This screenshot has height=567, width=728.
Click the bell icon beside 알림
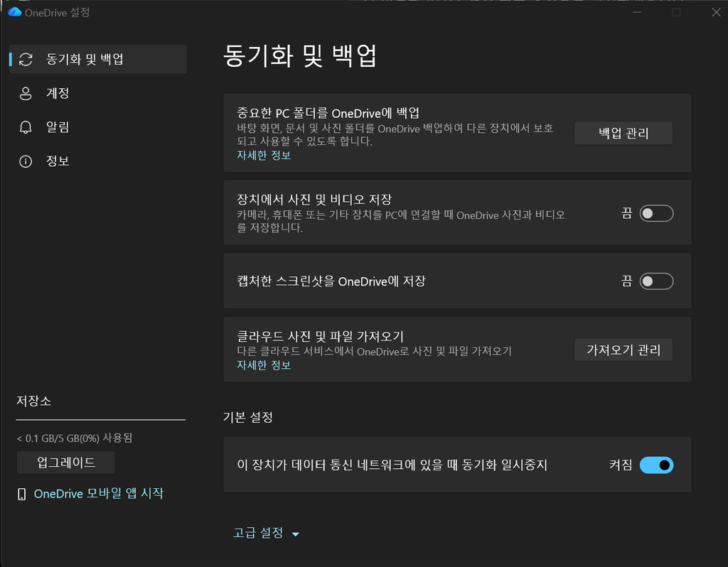tap(26, 127)
